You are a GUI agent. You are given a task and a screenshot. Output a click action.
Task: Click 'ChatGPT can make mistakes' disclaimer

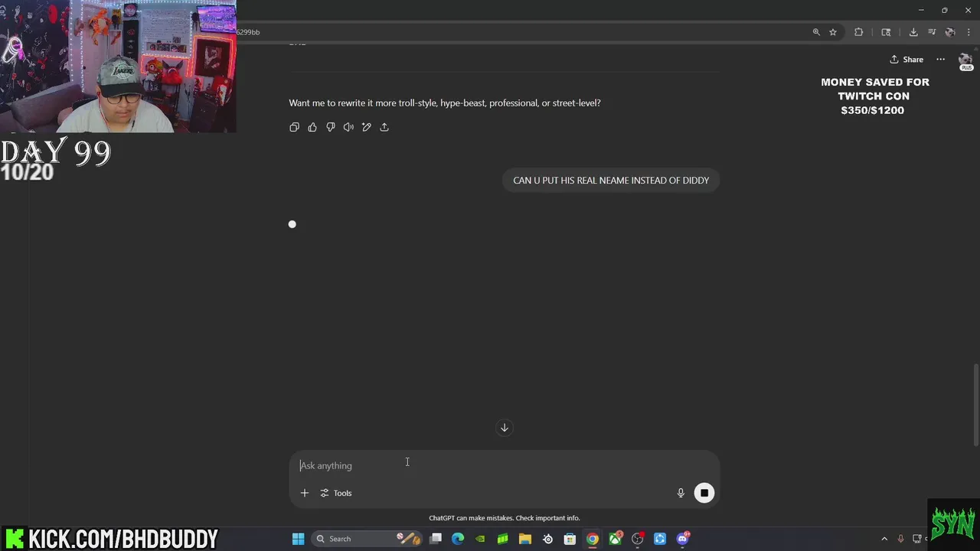pyautogui.click(x=505, y=518)
